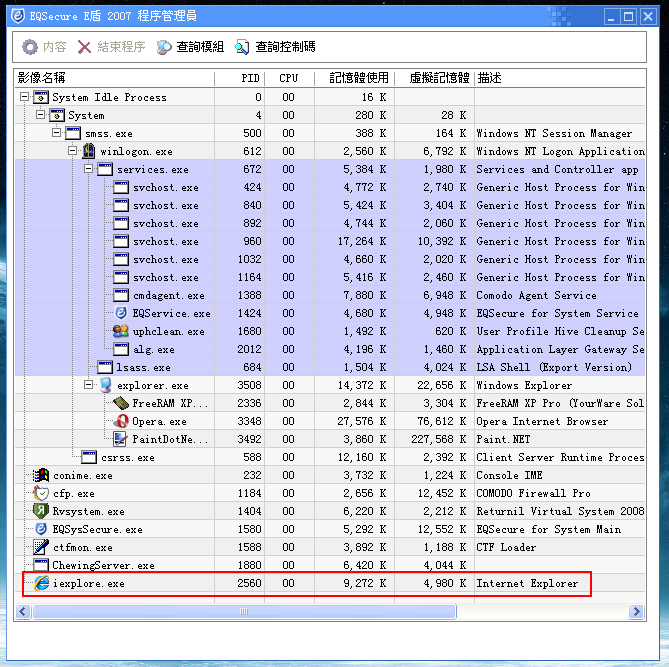Select the svchost.exe row with PID 424
Screen dimensions: 669x667
pyautogui.click(x=330, y=187)
